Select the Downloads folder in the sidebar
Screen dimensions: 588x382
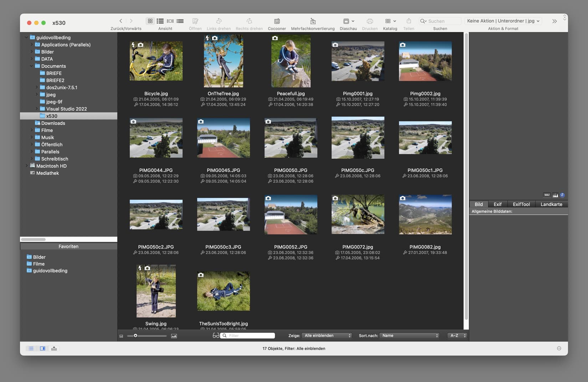(x=53, y=123)
